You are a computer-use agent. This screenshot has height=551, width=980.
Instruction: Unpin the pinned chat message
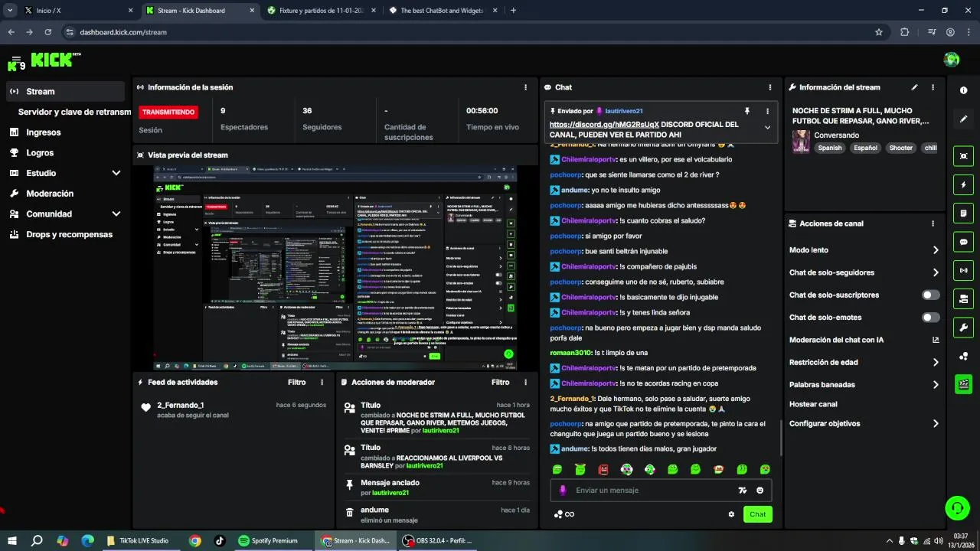pyautogui.click(x=747, y=111)
